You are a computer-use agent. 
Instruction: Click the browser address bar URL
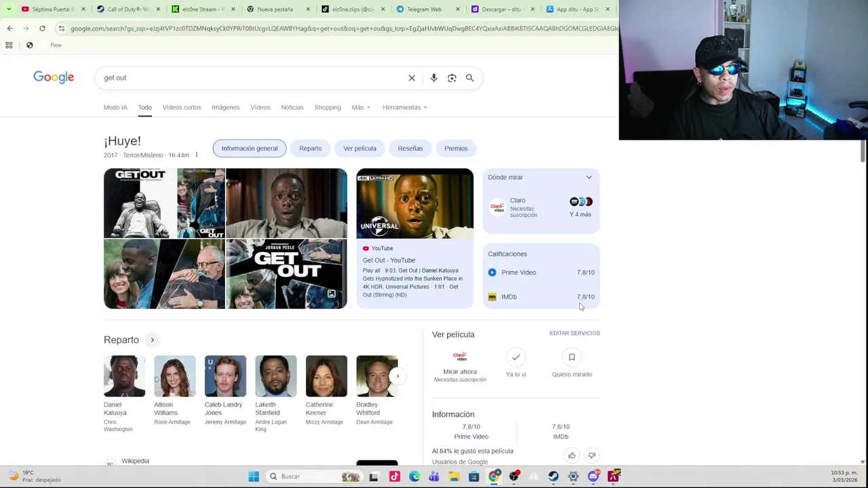[344, 28]
